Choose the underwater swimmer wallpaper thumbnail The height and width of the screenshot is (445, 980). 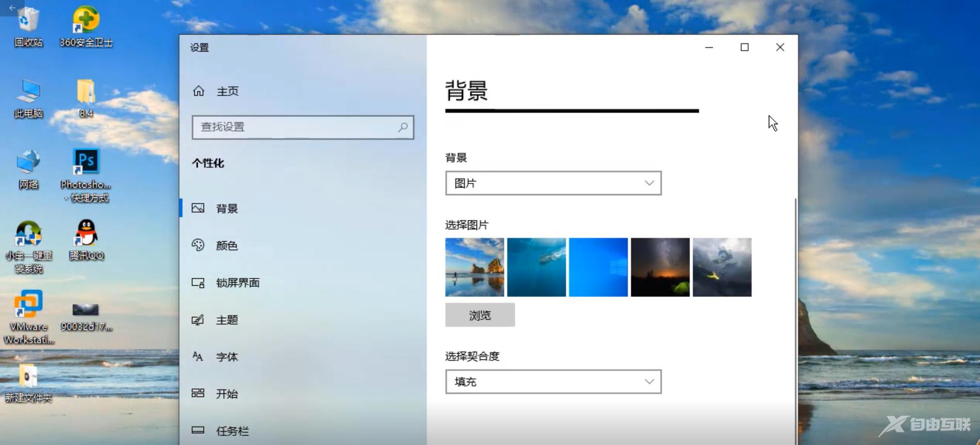click(537, 267)
